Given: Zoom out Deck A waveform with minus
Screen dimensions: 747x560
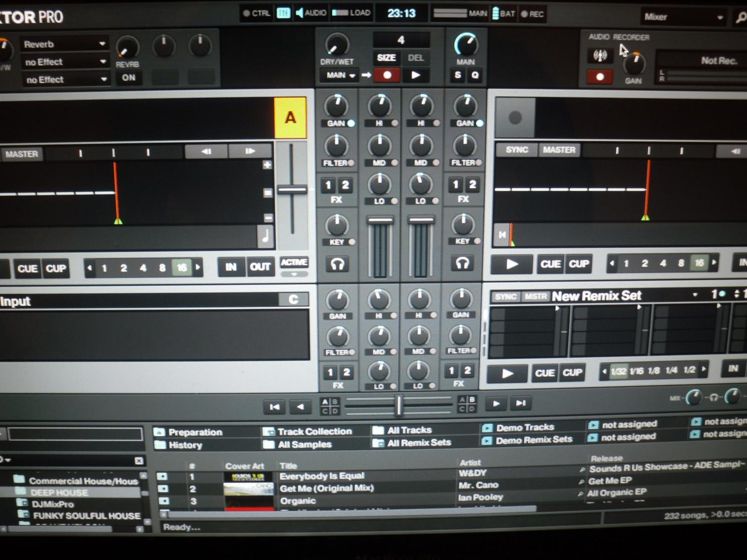Looking at the screenshot, I should (x=268, y=218).
